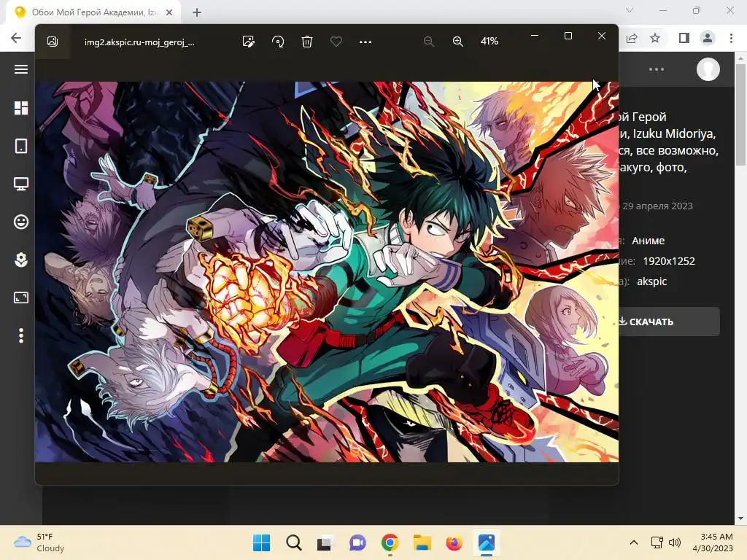Viewport: 747px width, 560px height.
Task: Open the Chrome profile avatar
Action: (708, 38)
